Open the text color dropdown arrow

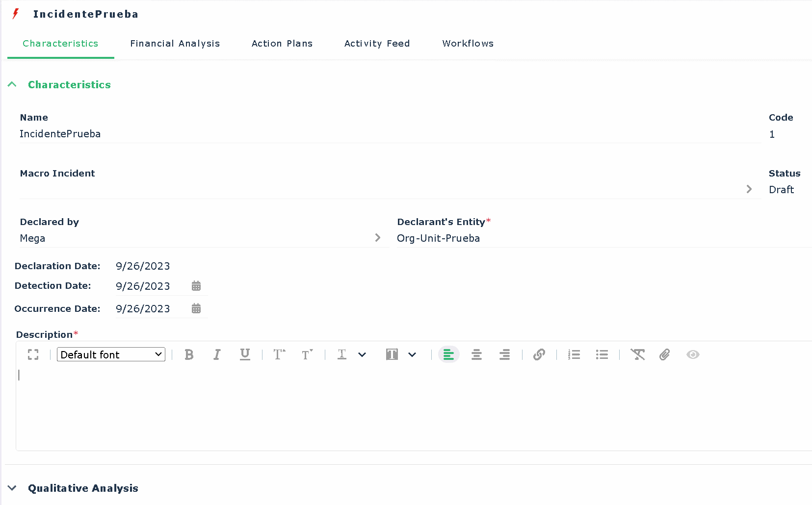(x=362, y=354)
